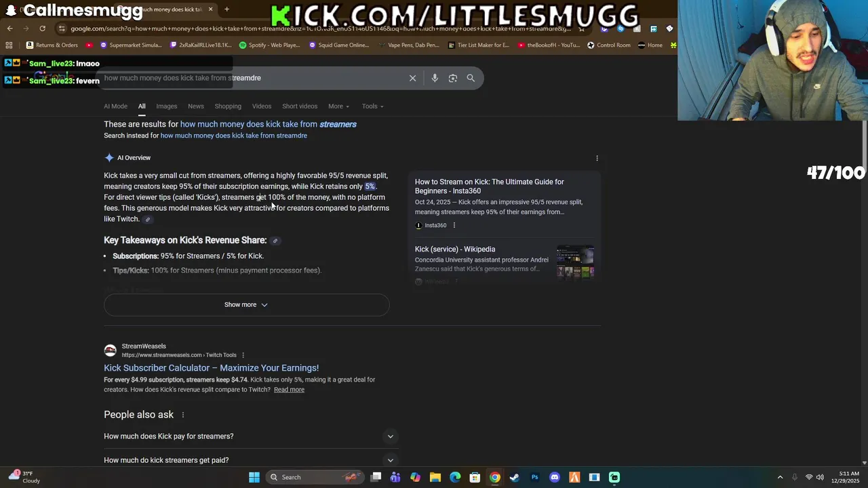Open File Explorer from taskbar

[435, 477]
